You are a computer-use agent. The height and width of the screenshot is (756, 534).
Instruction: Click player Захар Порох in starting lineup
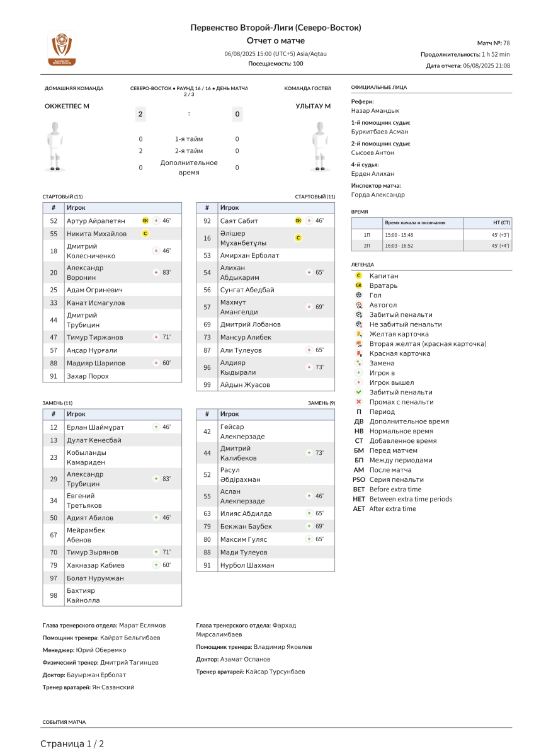point(88,376)
